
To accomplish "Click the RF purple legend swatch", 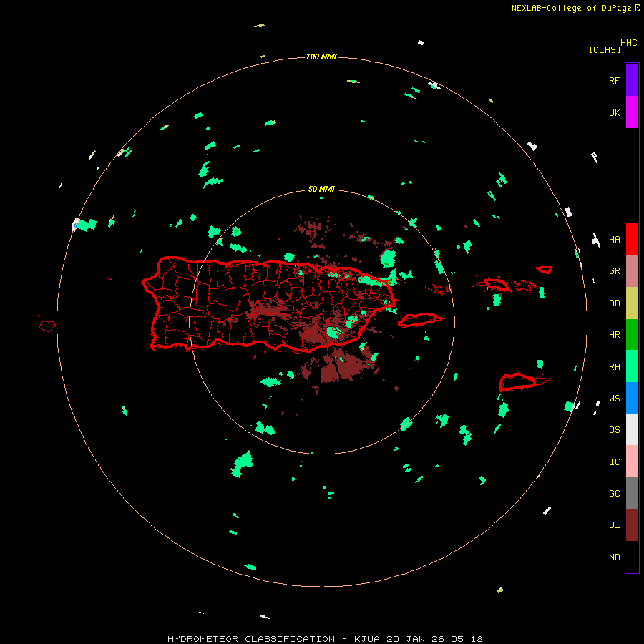I will (632, 79).
